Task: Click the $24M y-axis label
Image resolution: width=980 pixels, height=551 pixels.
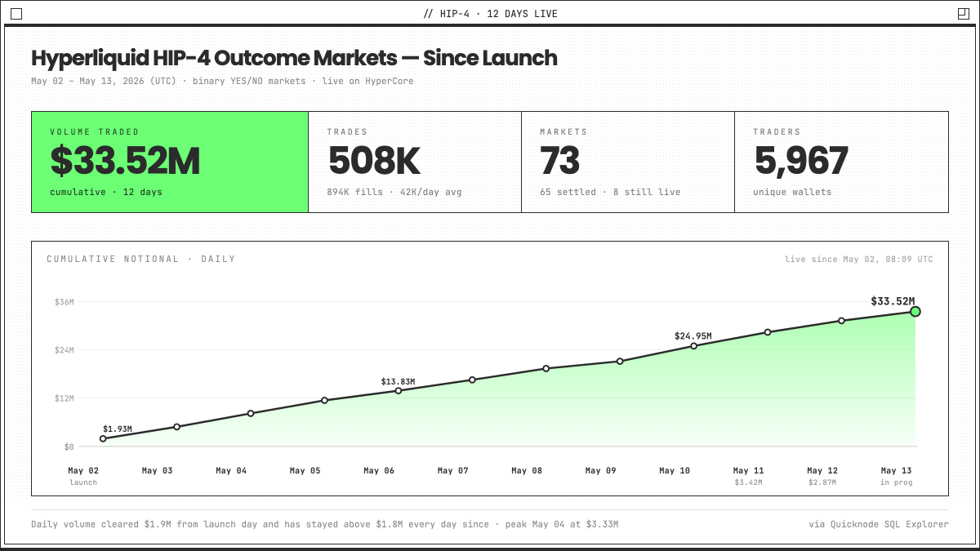Action: (65, 350)
